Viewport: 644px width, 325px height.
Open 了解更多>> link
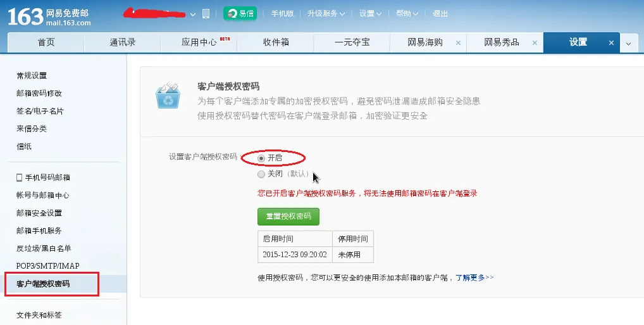474,277
